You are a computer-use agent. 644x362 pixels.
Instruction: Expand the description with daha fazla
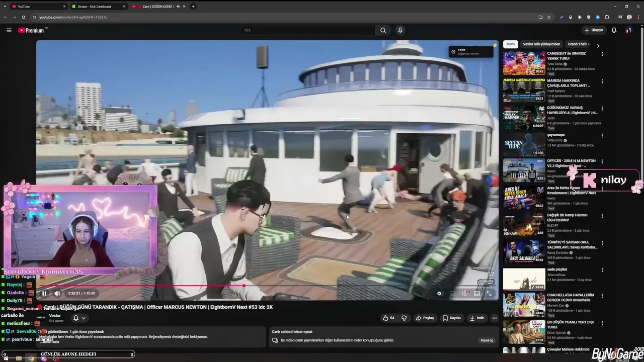click(51, 342)
